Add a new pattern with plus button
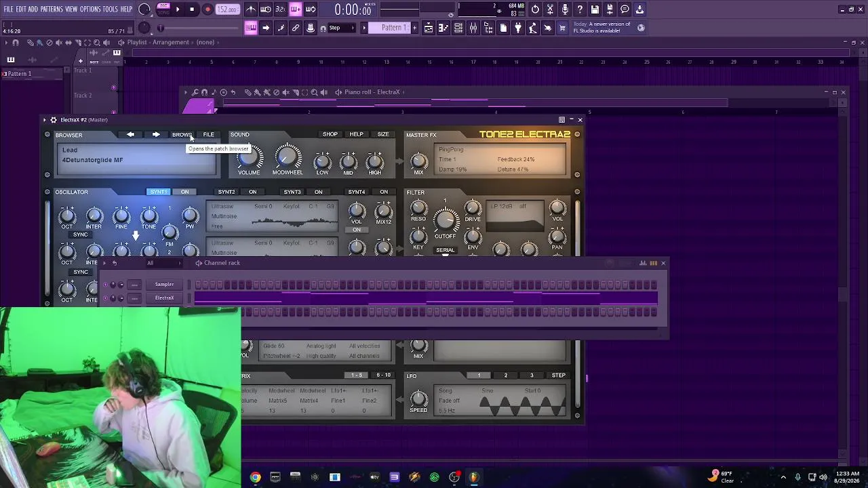The image size is (868, 488). pos(414,28)
